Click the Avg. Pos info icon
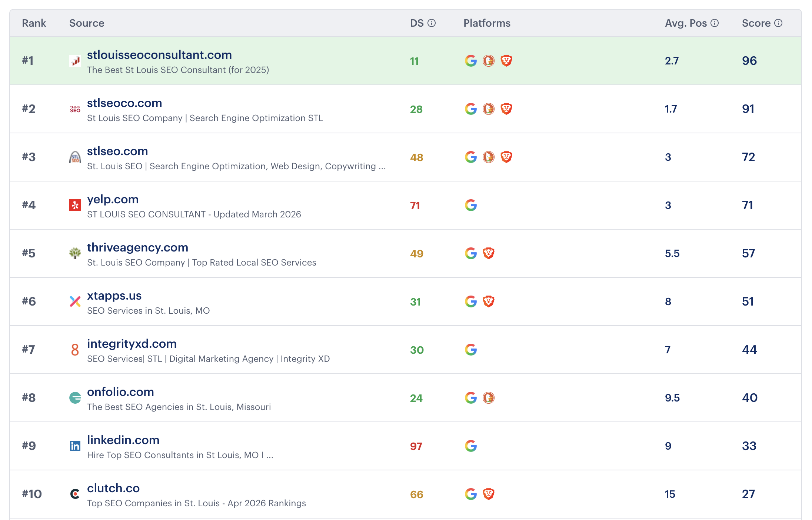The width and height of the screenshot is (812, 520). 715,23
